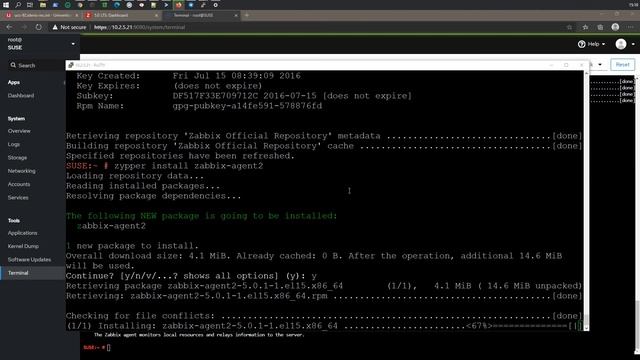
Task: Open the browser settings and more menu
Action: click(630, 27)
